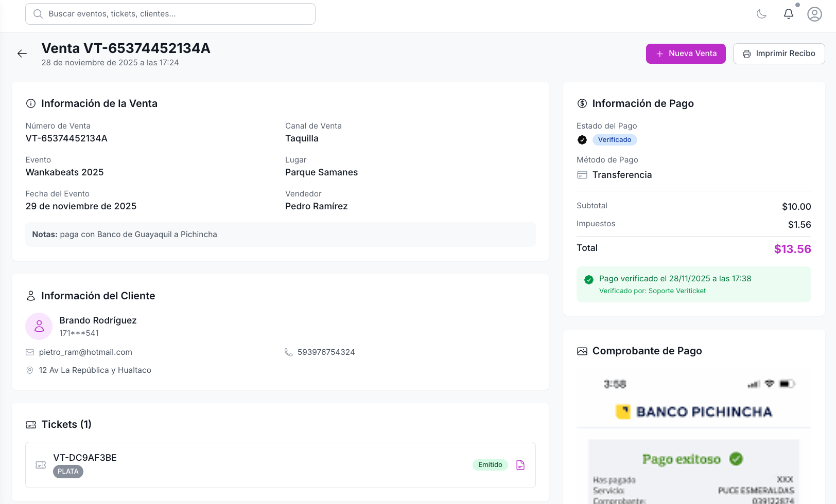Select the ticket PDF document icon for VT-DC9AF3BE
The height and width of the screenshot is (504, 836).
click(x=520, y=464)
